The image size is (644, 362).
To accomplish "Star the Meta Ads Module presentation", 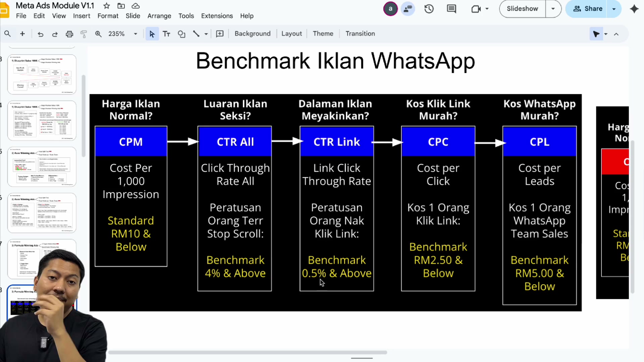I will (x=107, y=6).
